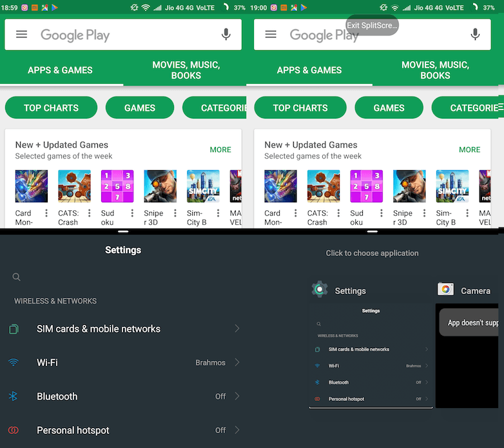Tap Instagram notification icon in left status bar
This screenshot has width=504, height=448.
coord(24,8)
